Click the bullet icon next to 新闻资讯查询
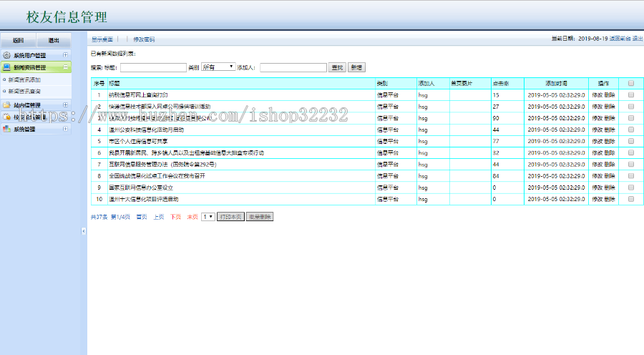This screenshot has width=644, height=355. (x=4, y=92)
